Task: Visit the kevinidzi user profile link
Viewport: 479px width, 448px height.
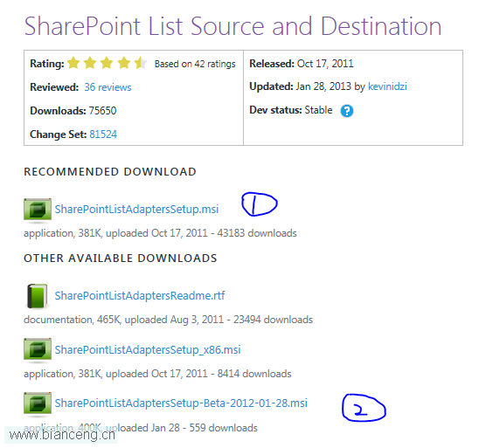Action: [x=387, y=86]
